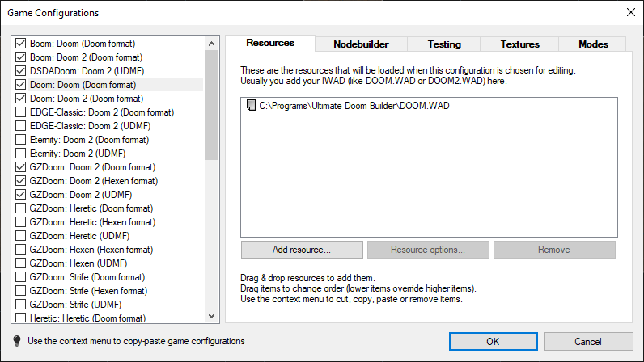Check GZDoom: Heretic (UDMF) box

20,236
